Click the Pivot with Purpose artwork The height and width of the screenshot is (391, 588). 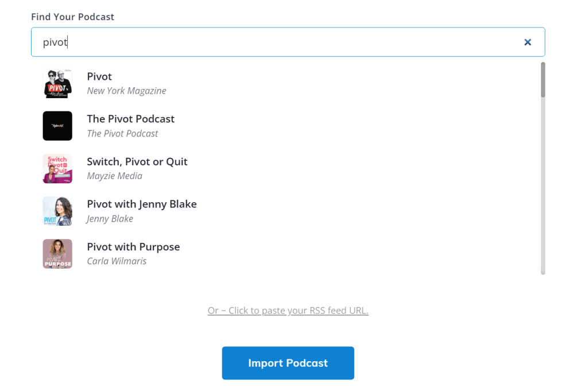57,253
